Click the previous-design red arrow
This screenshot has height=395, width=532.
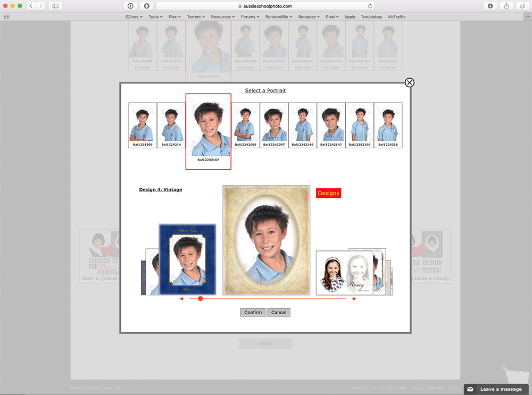181,298
